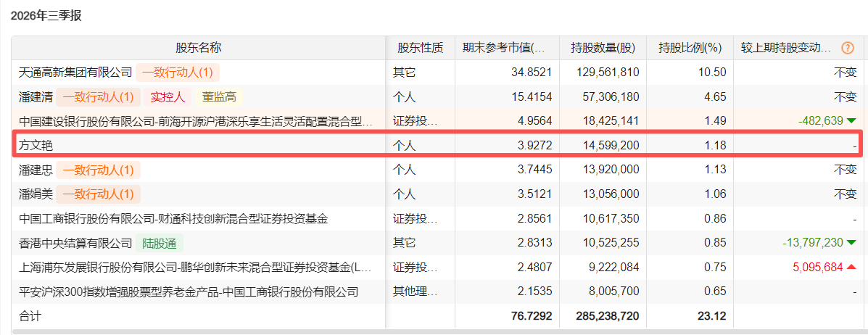
Task: Select 平安沪深300指数增强 pension product name
Action: 189,291
